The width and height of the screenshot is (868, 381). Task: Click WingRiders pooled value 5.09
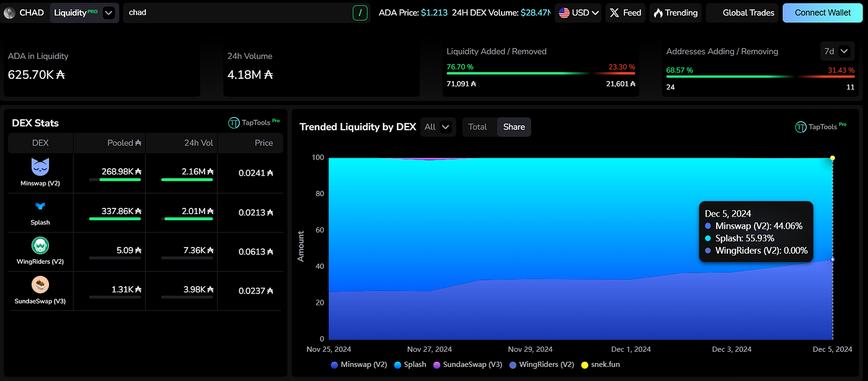click(130, 250)
